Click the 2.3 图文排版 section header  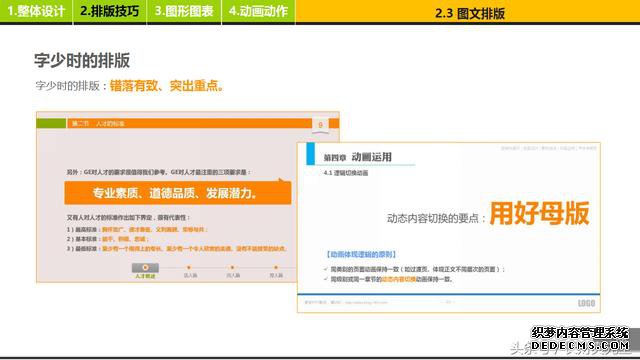[469, 13]
